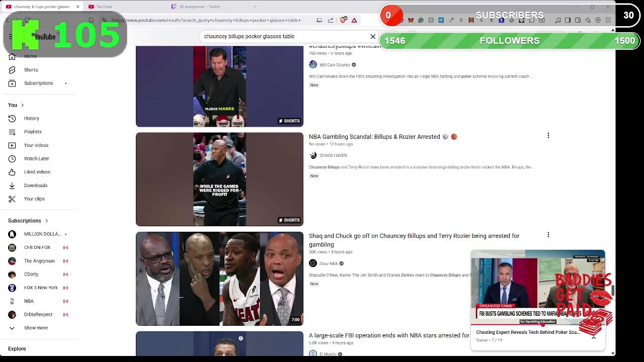Select the chauncey billups pocker glasses tab
Image resolution: width=644 pixels, height=362 pixels.
pyautogui.click(x=41, y=7)
